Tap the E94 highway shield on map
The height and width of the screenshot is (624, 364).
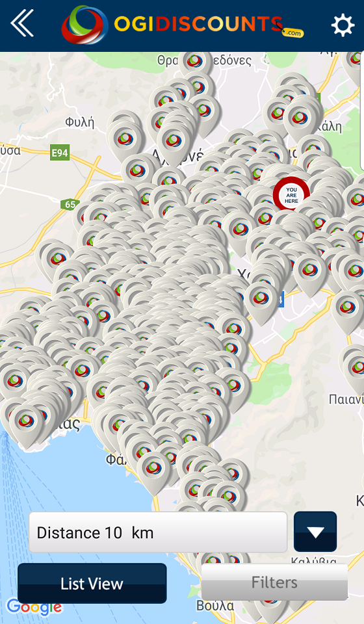60,153
